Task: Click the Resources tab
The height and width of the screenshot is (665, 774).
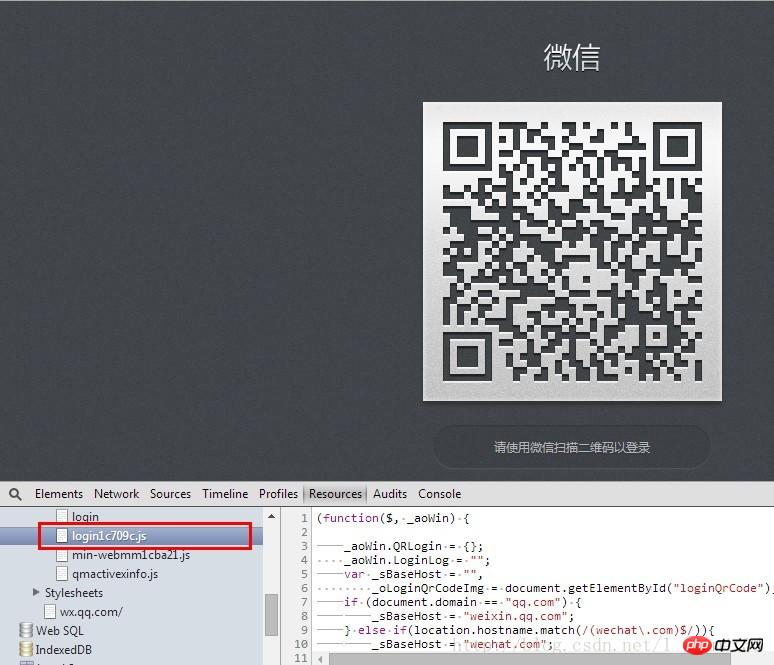Action: (x=335, y=494)
